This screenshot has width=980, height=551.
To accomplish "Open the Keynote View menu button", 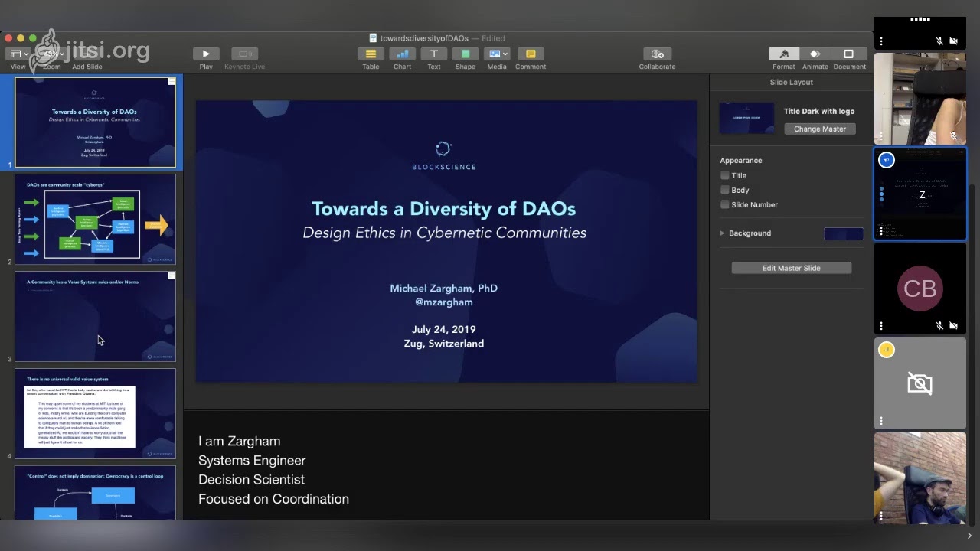I will click(x=18, y=54).
